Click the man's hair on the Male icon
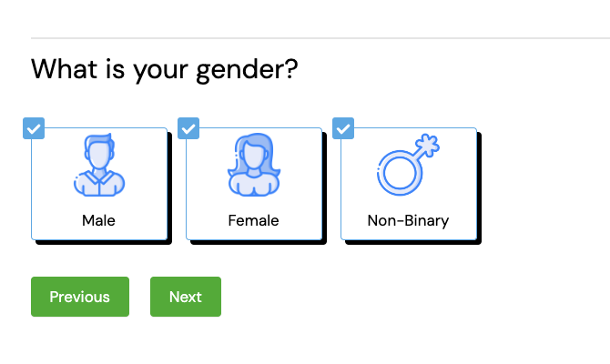Image resolution: width=610 pixels, height=364 pixels. click(x=98, y=143)
